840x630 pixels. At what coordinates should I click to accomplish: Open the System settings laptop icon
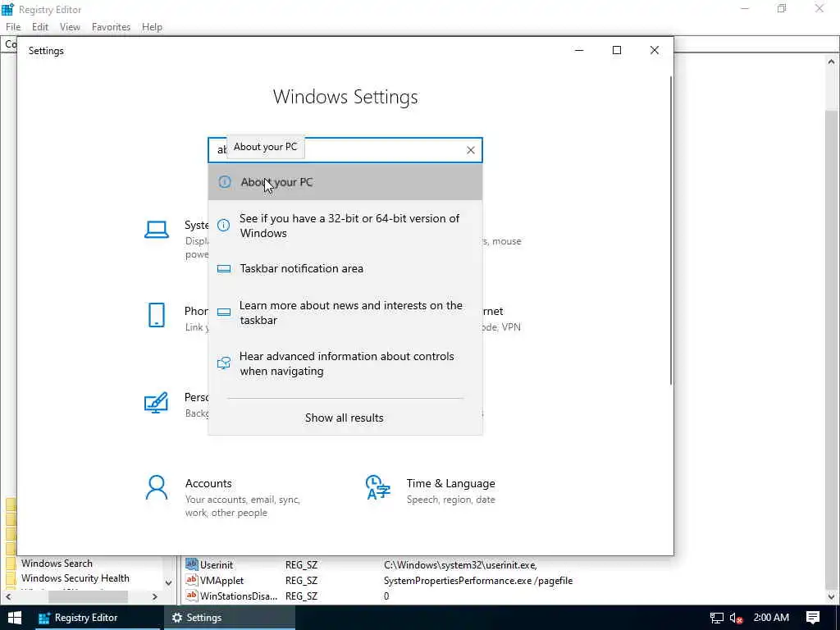[157, 230]
